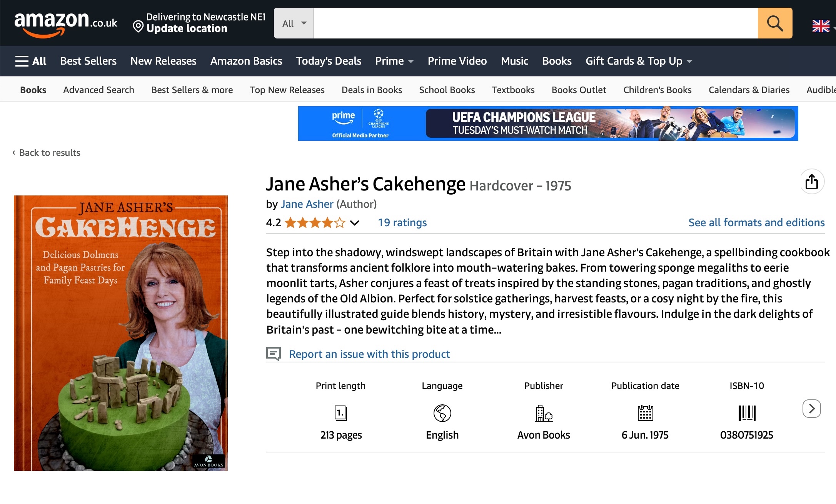Open the share icon beside the title
The height and width of the screenshot is (504, 836).
coord(812,182)
